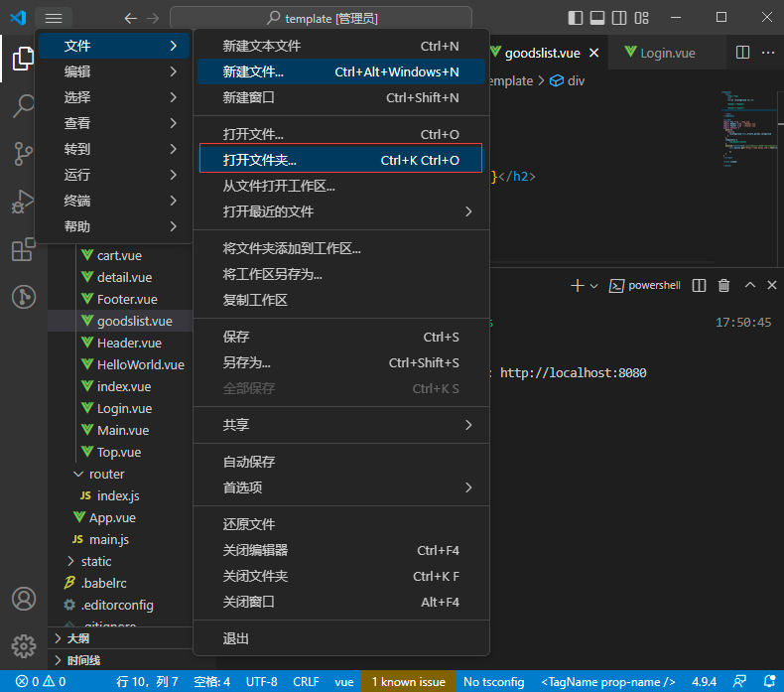Close the terminal panel
This screenshot has height=692, width=784.
[771, 285]
